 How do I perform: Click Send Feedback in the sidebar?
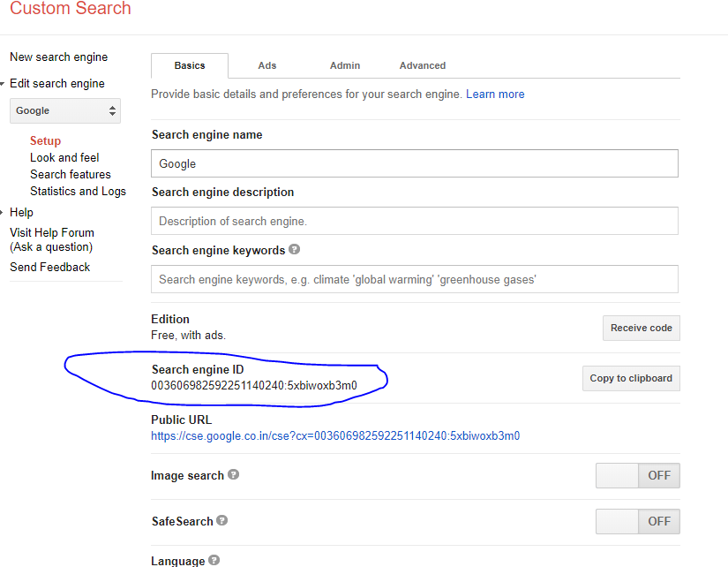[49, 267]
